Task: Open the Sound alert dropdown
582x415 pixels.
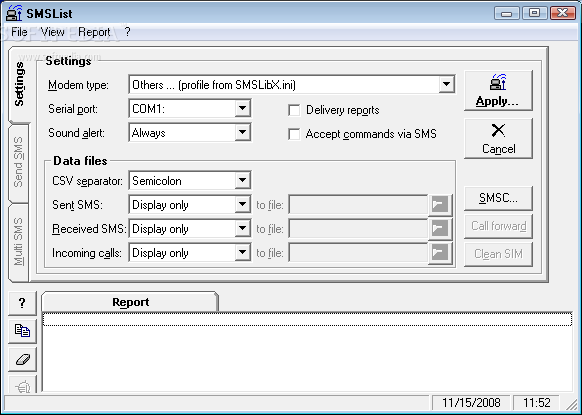Action: 242,133
